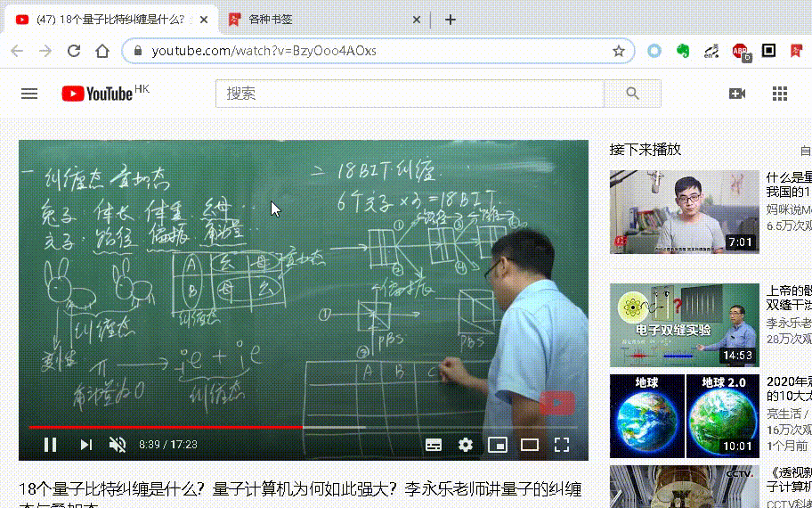812x508 pixels.
Task: Seek on the red video progress bar
Action: point(304,427)
